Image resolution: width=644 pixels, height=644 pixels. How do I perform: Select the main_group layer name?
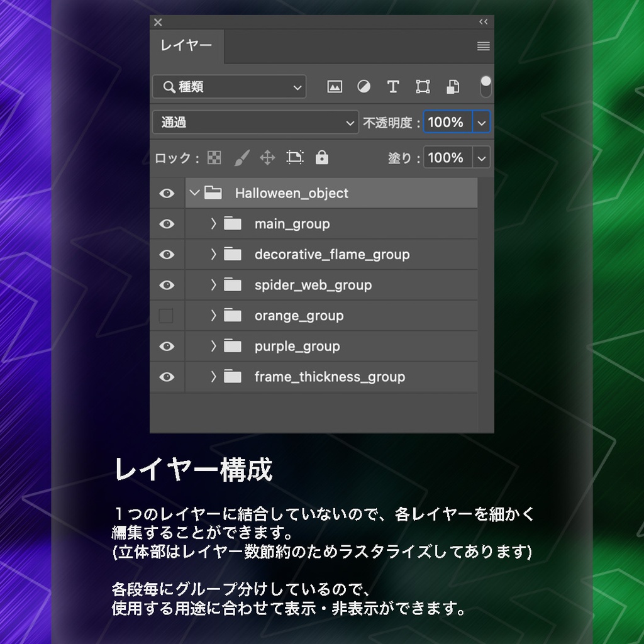point(292,225)
